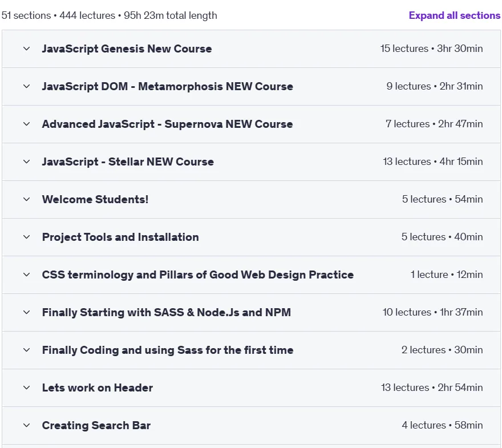Click chevron next to Finally Starting with SASS
The height and width of the screenshot is (448, 502).
tap(27, 312)
